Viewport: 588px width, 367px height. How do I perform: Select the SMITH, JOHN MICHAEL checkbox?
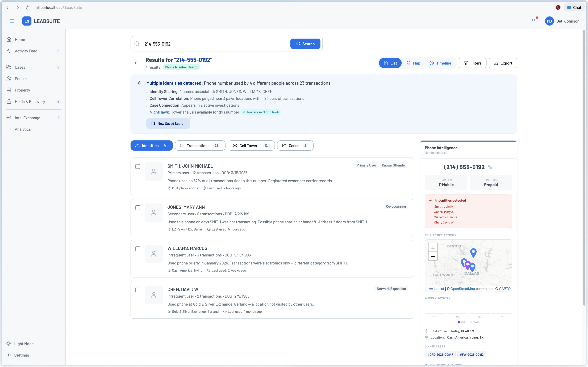[x=138, y=166]
